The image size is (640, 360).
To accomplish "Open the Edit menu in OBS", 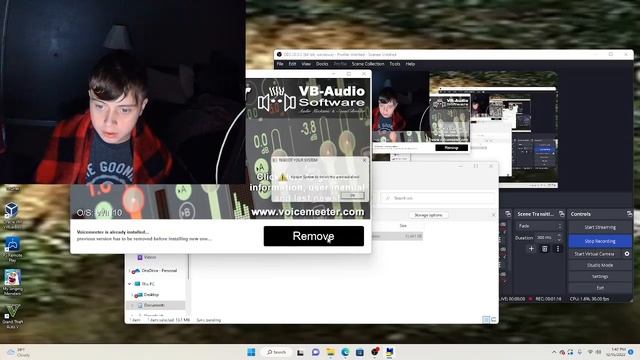I will pos(292,64).
